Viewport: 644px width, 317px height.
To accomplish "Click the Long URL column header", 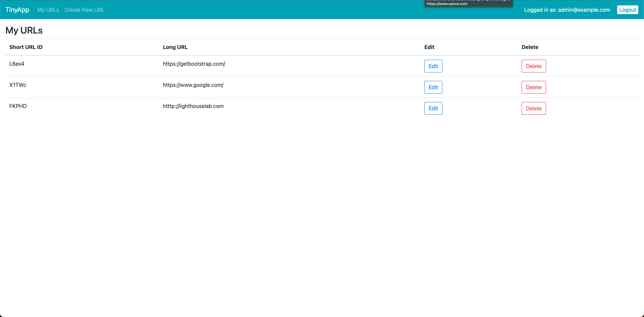I will [175, 47].
